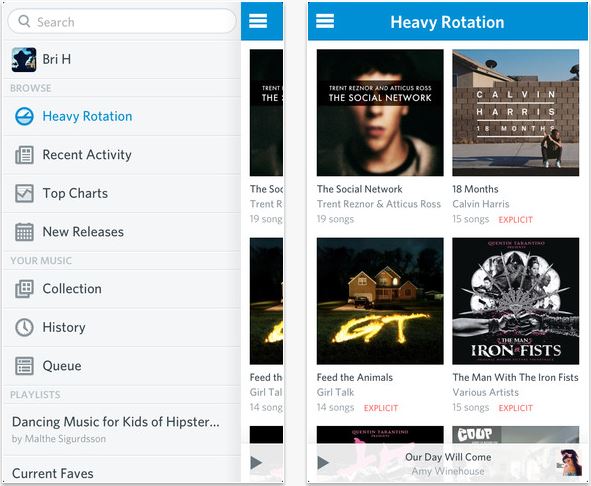This screenshot has width=591, height=486.
Task: Open Top Charts menu item
Action: (x=121, y=193)
